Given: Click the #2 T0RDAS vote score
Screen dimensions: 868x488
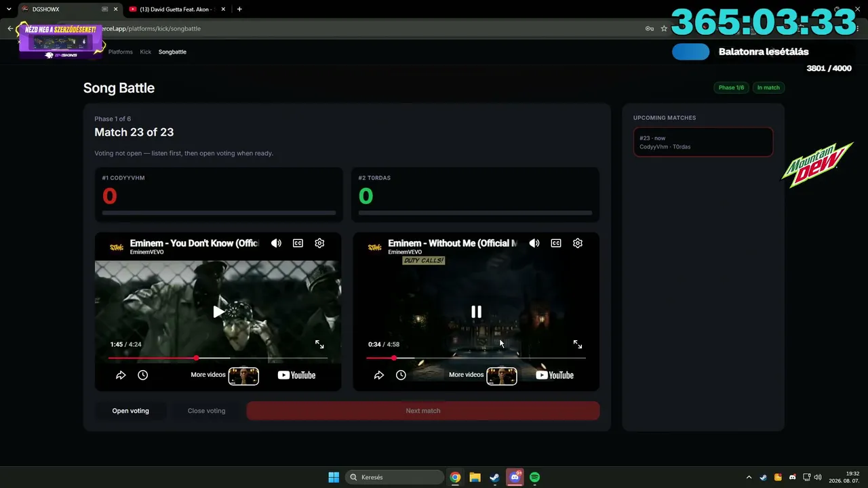Looking at the screenshot, I should pos(366,197).
